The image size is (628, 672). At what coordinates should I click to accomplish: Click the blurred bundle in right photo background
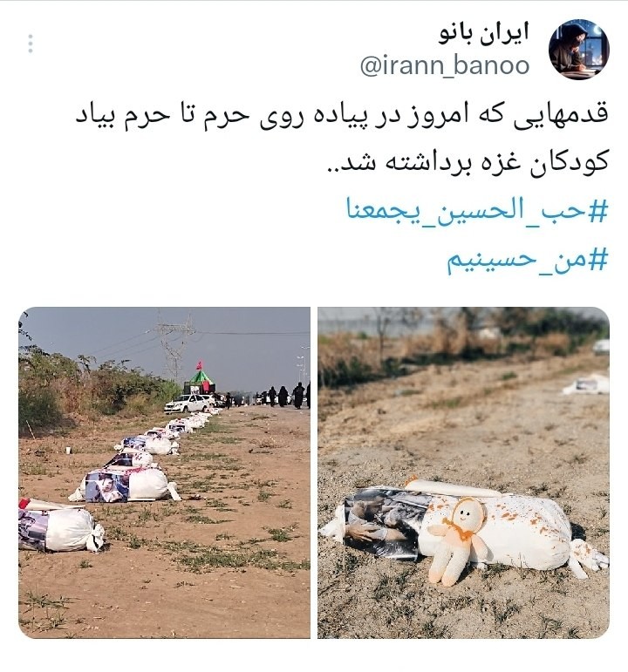586,384
